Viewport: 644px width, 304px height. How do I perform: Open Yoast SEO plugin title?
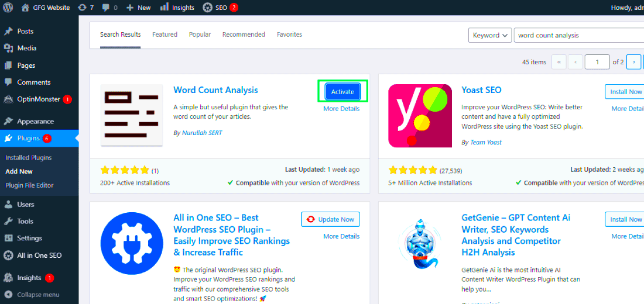tap(481, 90)
